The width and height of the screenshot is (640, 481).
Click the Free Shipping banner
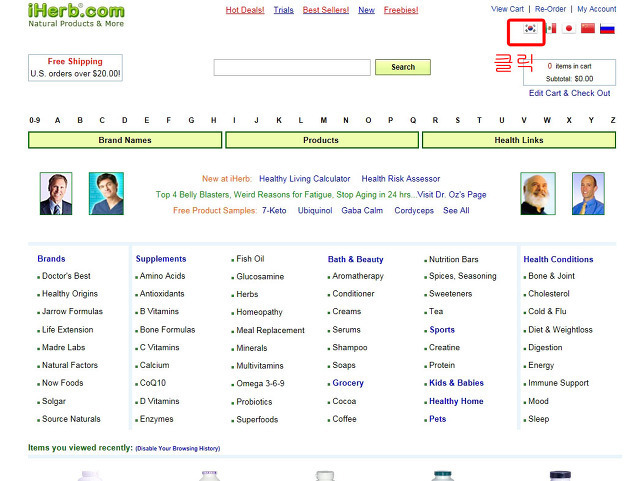click(76, 68)
